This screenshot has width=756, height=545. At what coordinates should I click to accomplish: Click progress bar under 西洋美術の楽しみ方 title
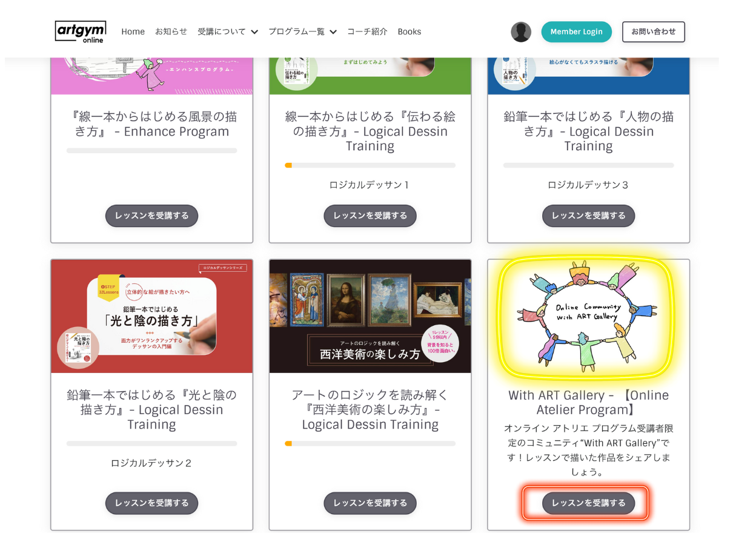tap(370, 444)
